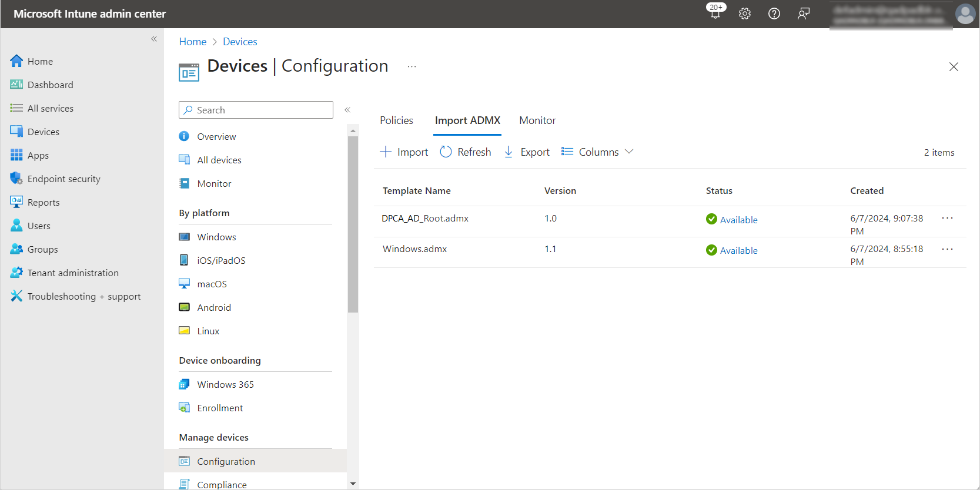Open more options for Windows.admx row
Image resolution: width=980 pixels, height=490 pixels.
tap(947, 249)
